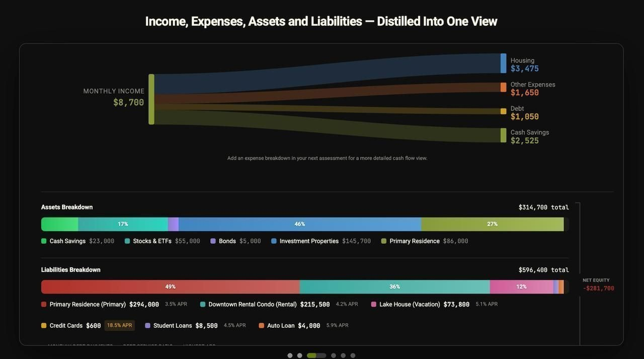Screen dimensions: 644x359
Task: Click the Student Loans legend entry
Action: [x=173, y=326]
